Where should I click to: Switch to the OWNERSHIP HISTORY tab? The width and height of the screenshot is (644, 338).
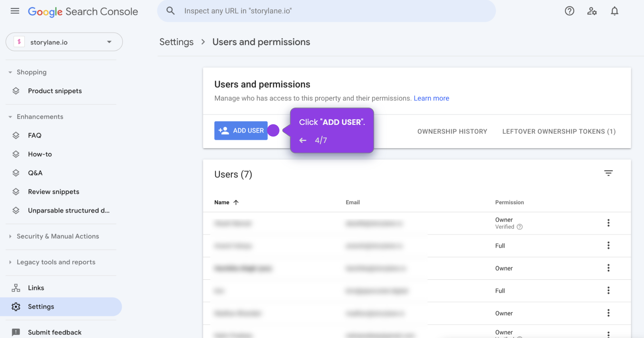[x=452, y=131]
